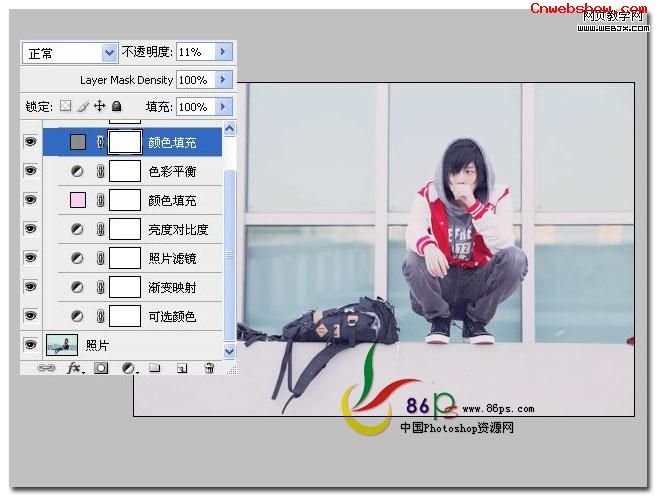This screenshot has height=500, width=660.
Task: Click mask link icon of 亮度对比度 layer
Action: point(100,229)
